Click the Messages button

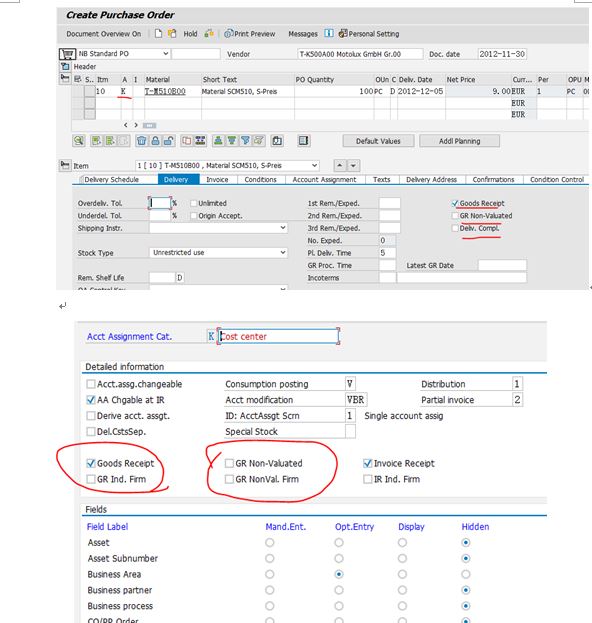click(x=303, y=34)
